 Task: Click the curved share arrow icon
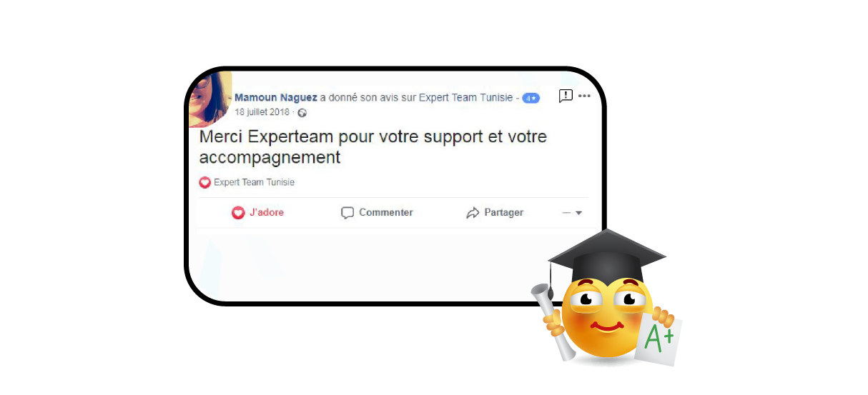(473, 213)
